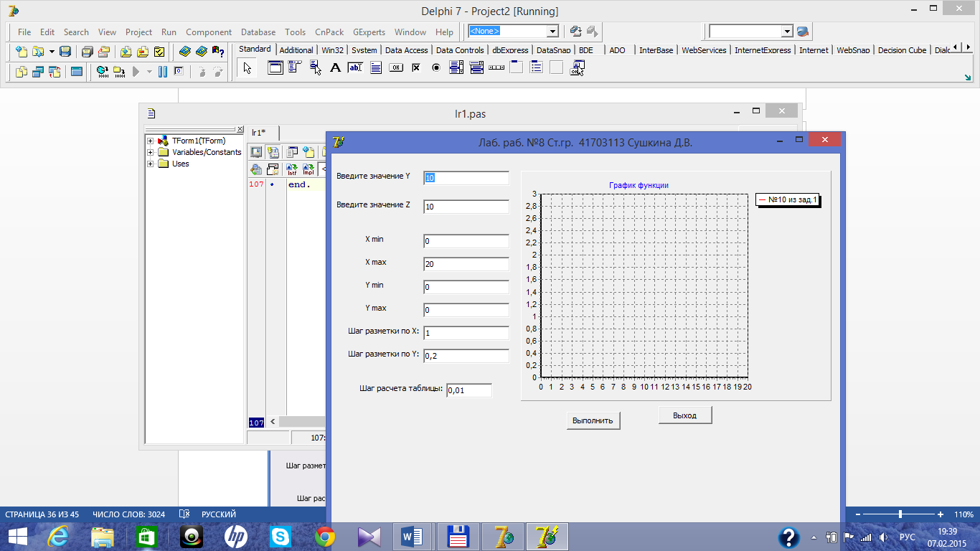
Task: Select the Button (OK) component icon
Action: 395,68
